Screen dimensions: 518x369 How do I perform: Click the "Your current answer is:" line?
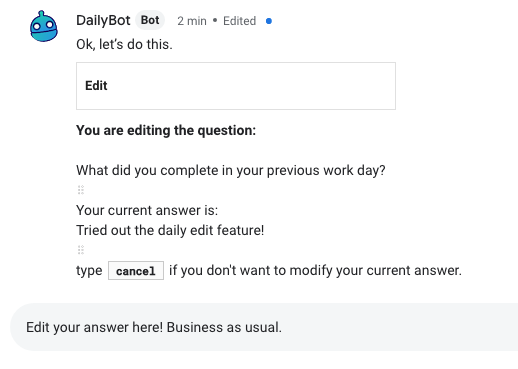tap(147, 210)
